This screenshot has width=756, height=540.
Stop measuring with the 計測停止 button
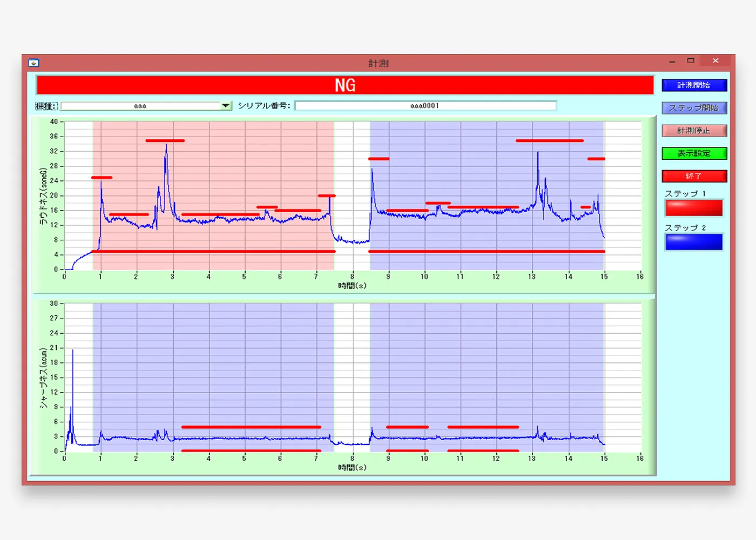point(694,131)
